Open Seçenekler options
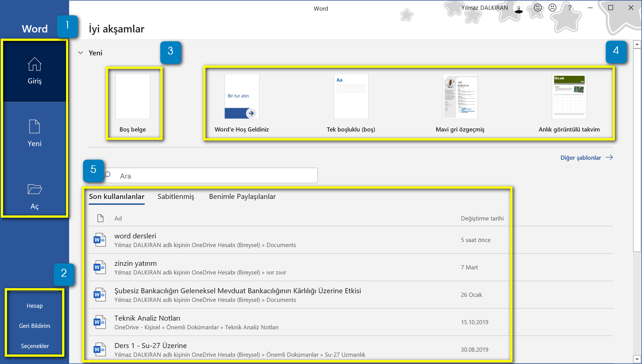642x364 pixels. pos(35,346)
